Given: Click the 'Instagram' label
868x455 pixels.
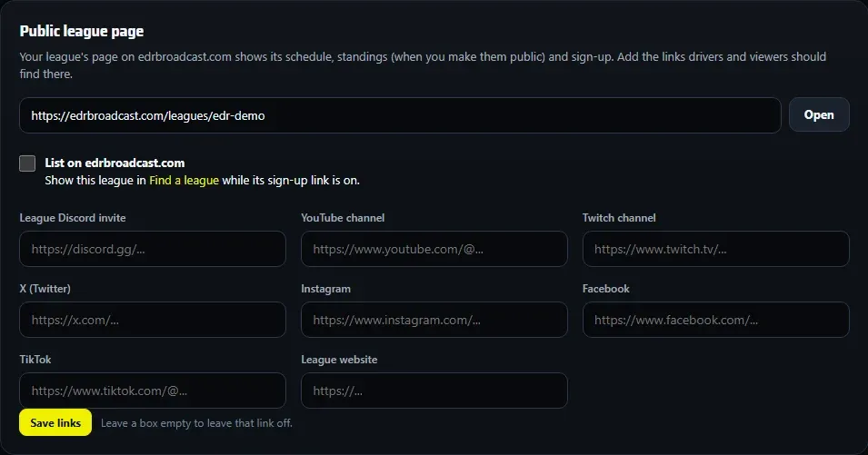Looking at the screenshot, I should pyautogui.click(x=325, y=289).
